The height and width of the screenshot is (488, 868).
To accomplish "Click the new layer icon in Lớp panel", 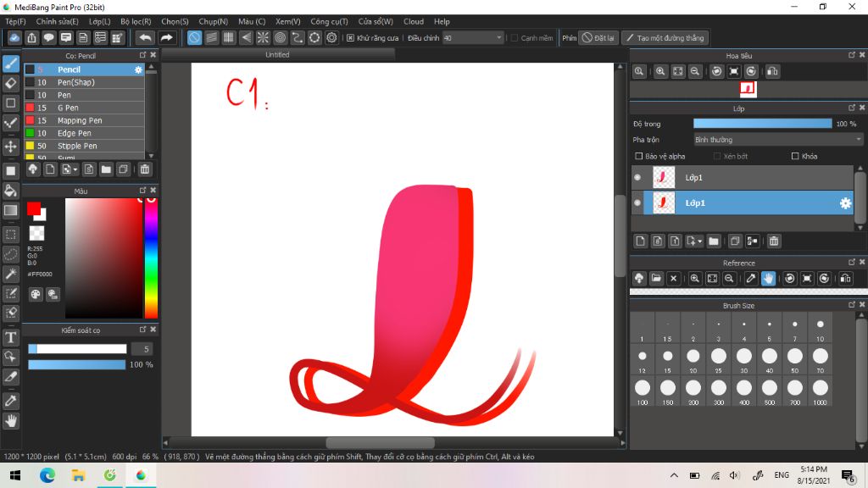I will (641, 241).
